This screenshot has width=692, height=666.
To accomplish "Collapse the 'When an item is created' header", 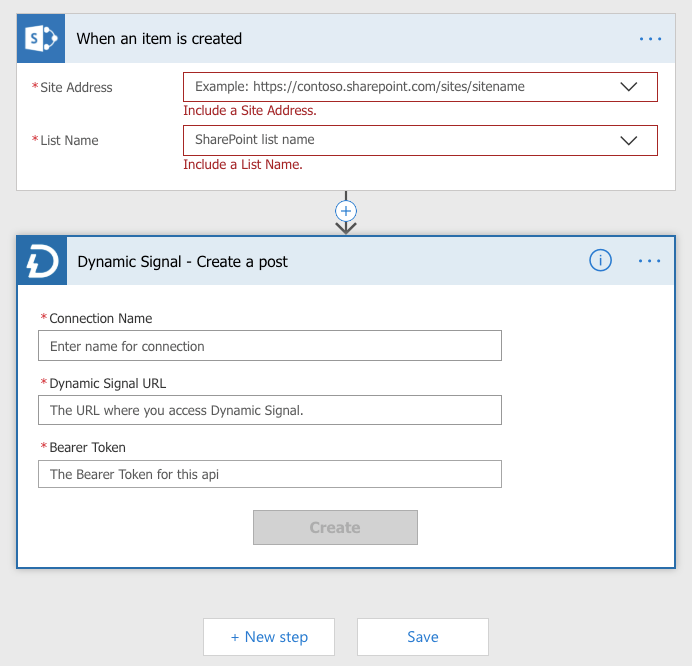I will 300,39.
